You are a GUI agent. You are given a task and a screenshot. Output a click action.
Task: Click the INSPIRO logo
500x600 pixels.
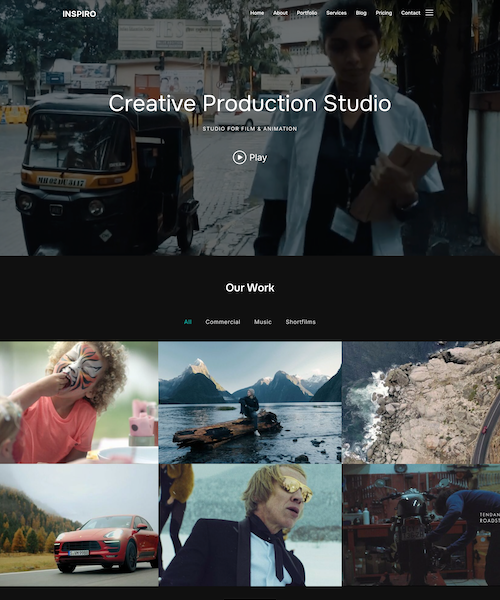point(79,14)
